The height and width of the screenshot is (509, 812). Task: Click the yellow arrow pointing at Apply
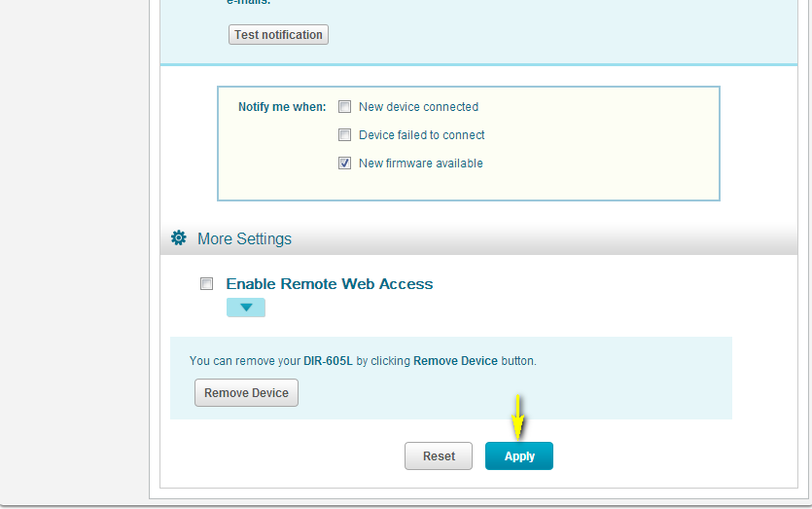(518, 417)
